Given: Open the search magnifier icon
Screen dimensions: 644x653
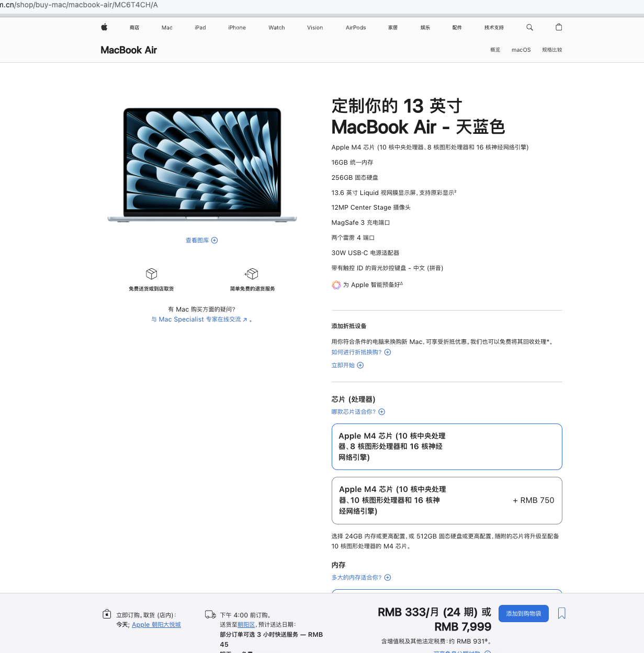Looking at the screenshot, I should click(x=529, y=27).
